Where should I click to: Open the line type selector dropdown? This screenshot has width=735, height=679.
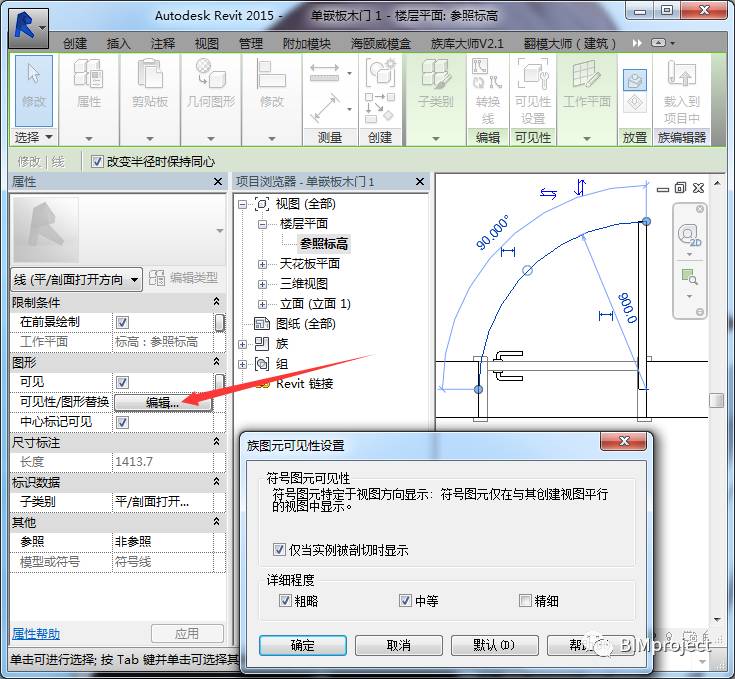click(x=76, y=280)
